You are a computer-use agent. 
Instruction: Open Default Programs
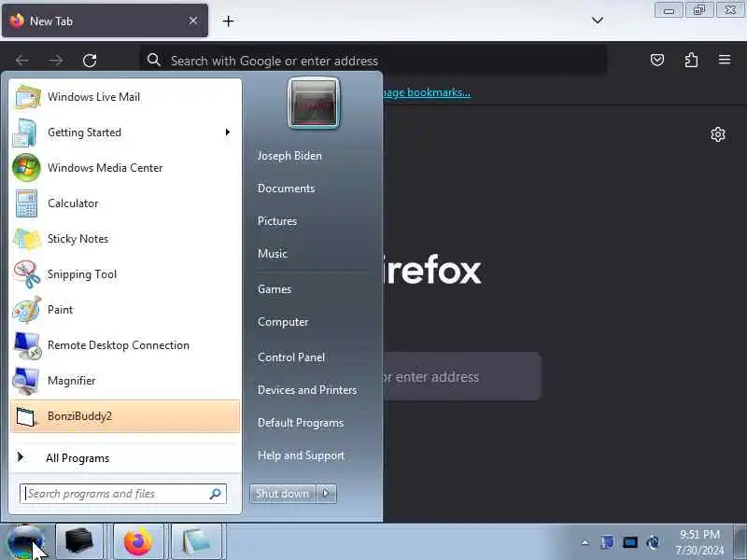pos(301,423)
